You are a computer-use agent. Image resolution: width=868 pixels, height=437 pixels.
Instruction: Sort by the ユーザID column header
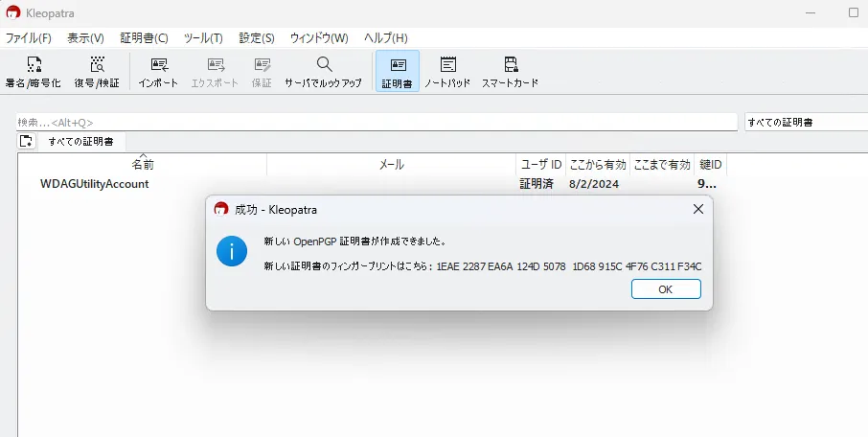[x=541, y=165]
